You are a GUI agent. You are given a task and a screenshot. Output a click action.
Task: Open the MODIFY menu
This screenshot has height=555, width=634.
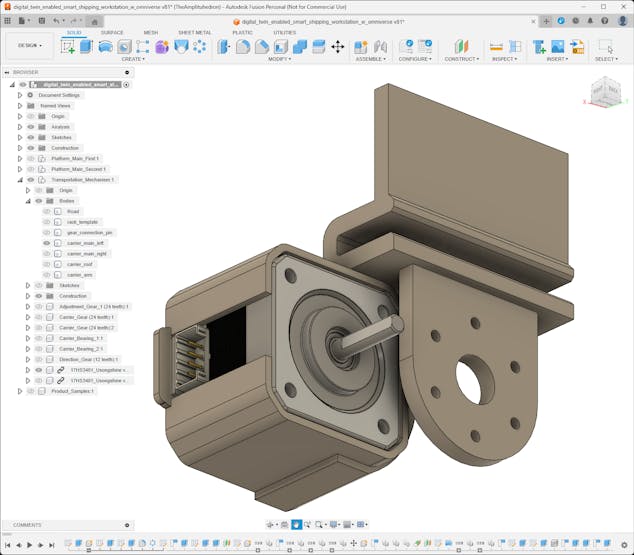click(280, 59)
